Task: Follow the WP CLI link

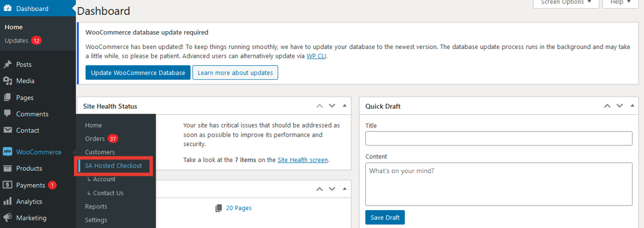Action: pos(316,56)
